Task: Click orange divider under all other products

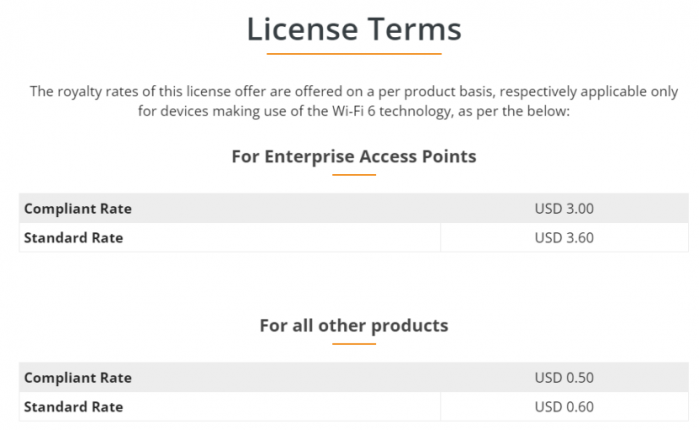Action: pos(354,345)
